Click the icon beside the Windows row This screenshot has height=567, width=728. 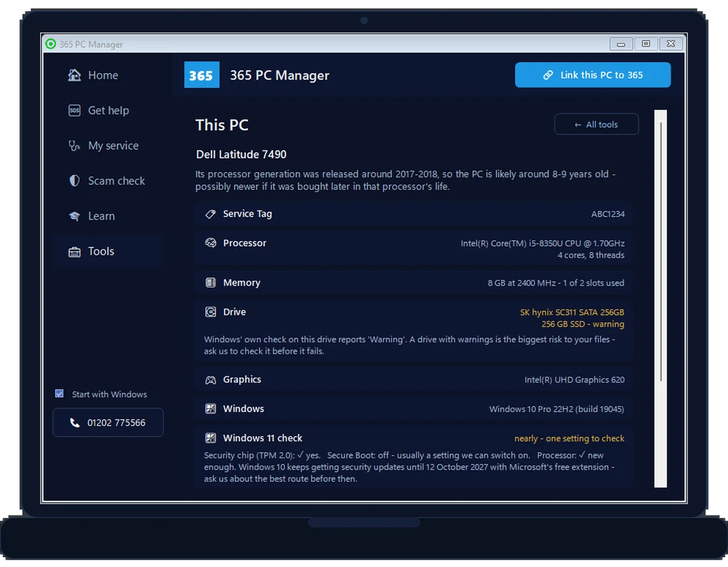point(211,409)
